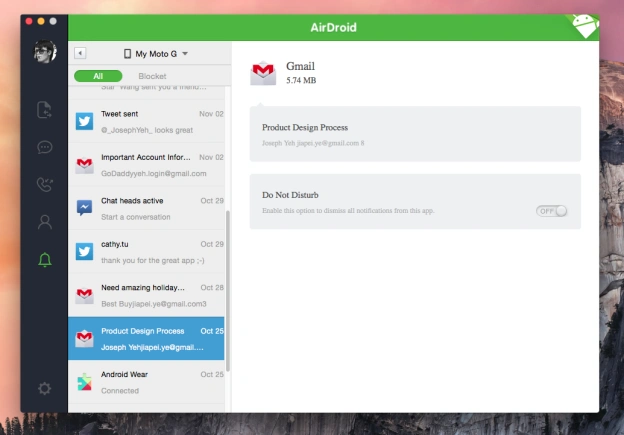Open the call logs phone icon
This screenshot has height=435, width=624.
click(x=45, y=184)
